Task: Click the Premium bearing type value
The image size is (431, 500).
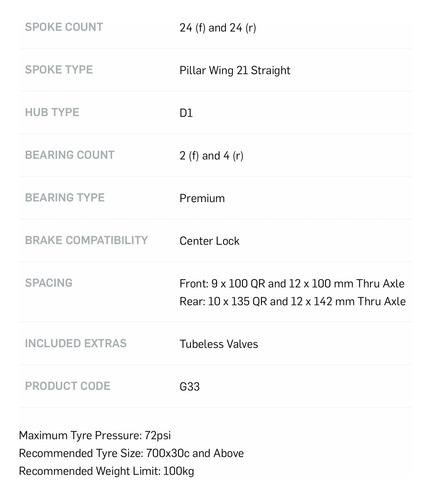Action: coord(202,198)
